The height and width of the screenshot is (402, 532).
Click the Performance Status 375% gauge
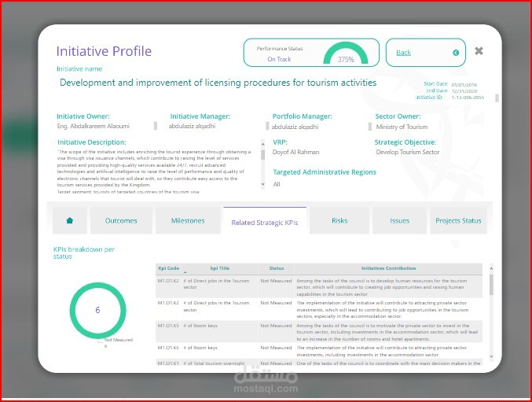pyautogui.click(x=346, y=53)
